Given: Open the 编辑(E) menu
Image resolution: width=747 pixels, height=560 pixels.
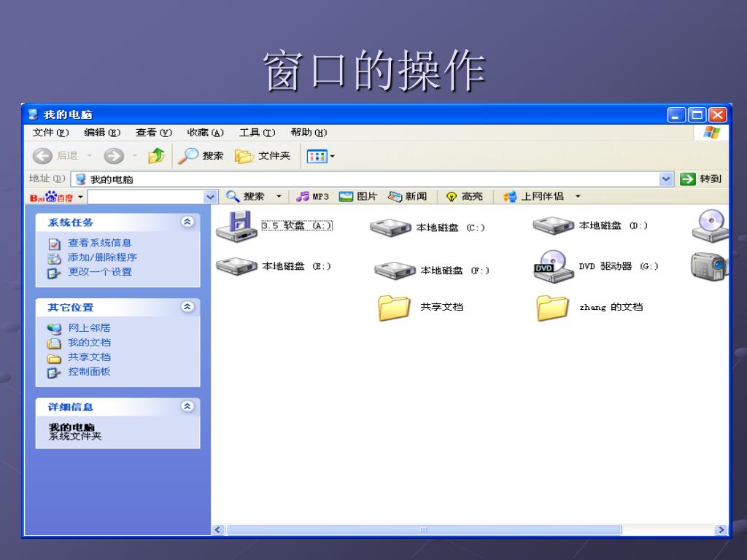Looking at the screenshot, I should (x=102, y=133).
